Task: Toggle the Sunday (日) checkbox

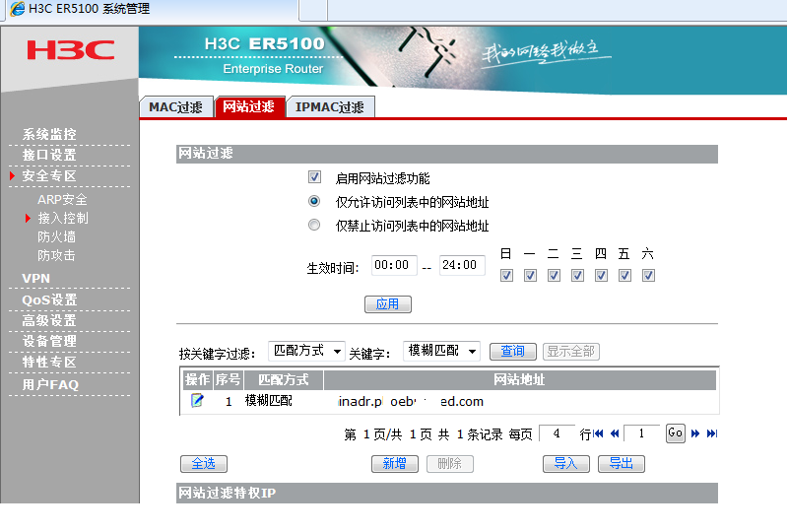Action: click(x=506, y=276)
